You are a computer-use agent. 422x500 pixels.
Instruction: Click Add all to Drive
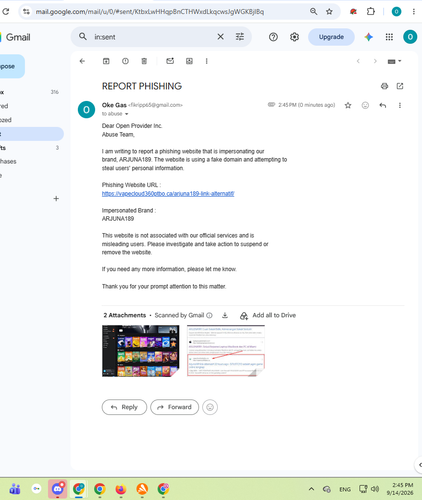point(268,315)
